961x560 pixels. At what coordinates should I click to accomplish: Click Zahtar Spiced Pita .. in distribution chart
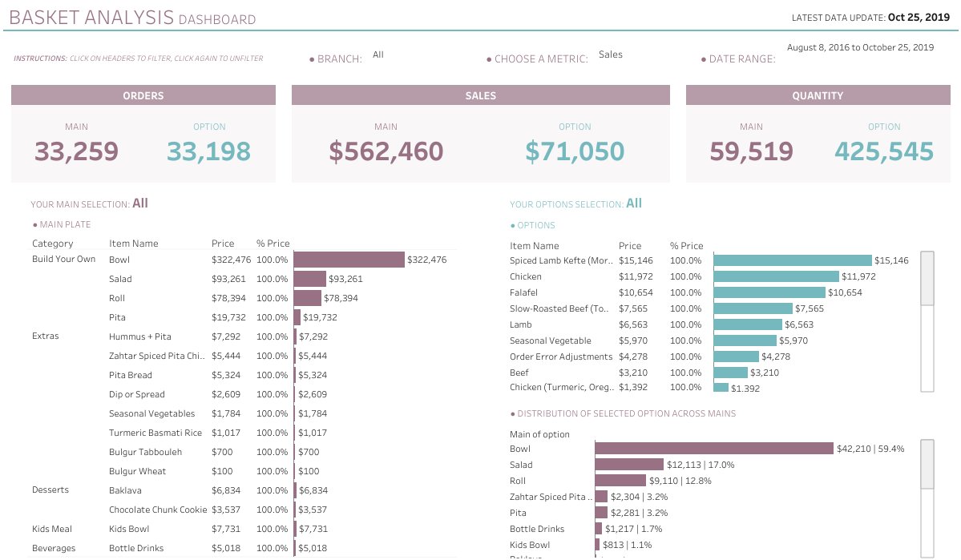(x=551, y=497)
